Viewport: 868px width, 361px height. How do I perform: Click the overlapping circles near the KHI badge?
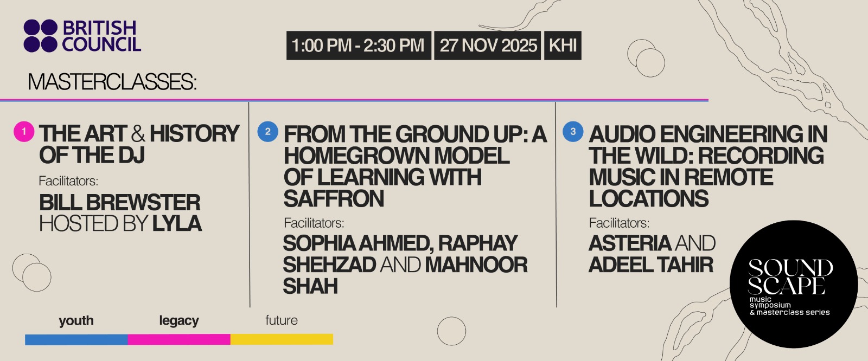[646, 58]
